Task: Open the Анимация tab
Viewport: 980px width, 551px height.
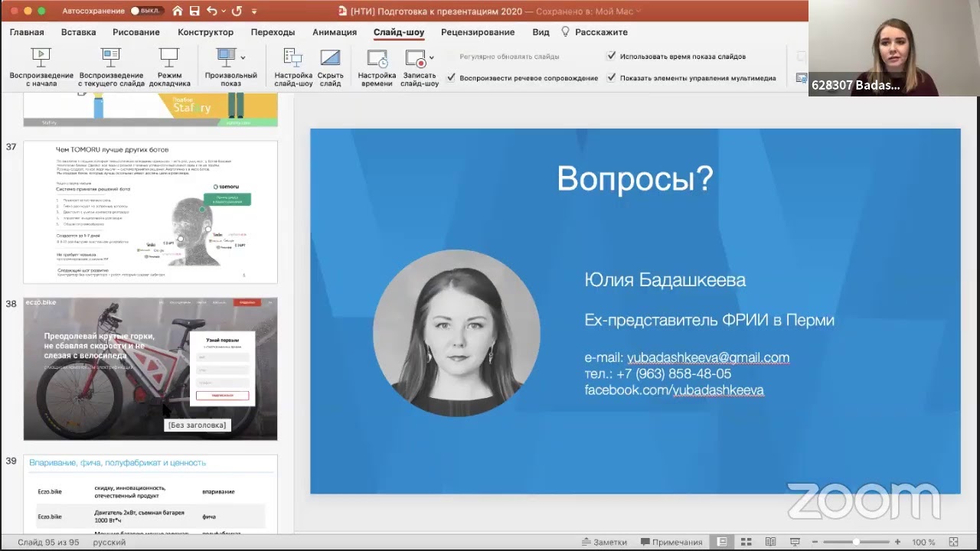Action: coord(335,32)
